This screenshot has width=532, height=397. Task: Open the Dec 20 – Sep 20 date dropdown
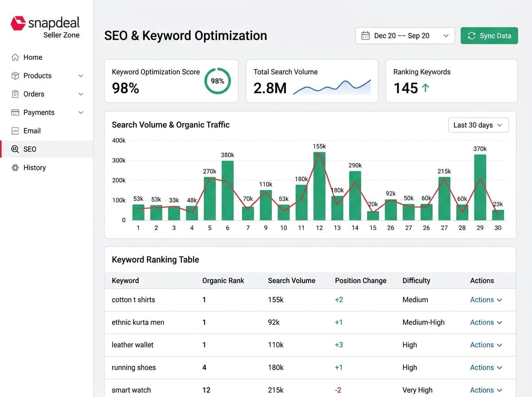click(405, 36)
